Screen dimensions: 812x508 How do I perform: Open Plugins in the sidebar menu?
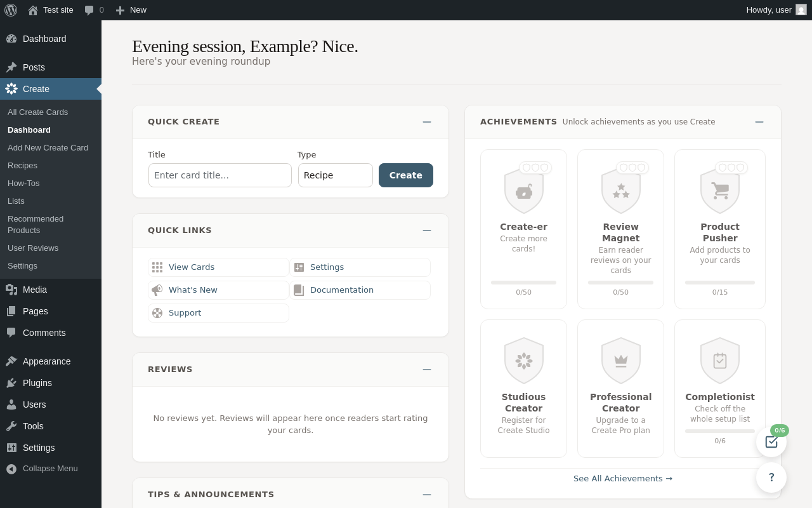coord(37,383)
